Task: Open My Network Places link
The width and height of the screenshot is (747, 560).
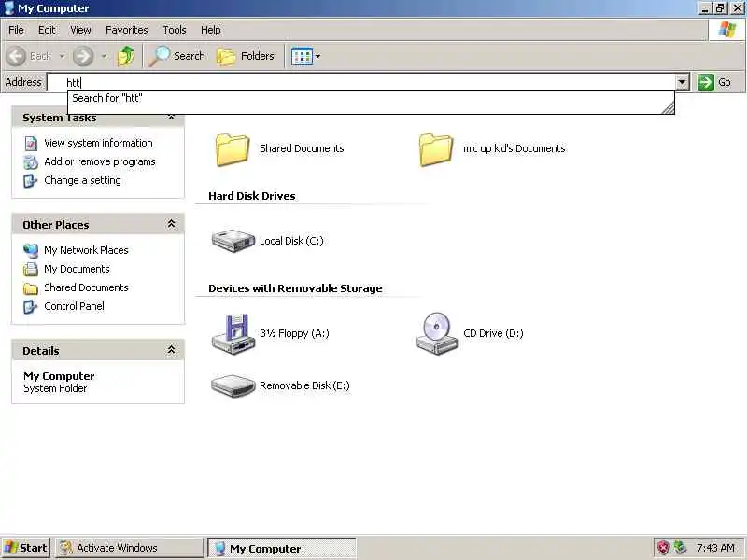Action: (x=86, y=250)
